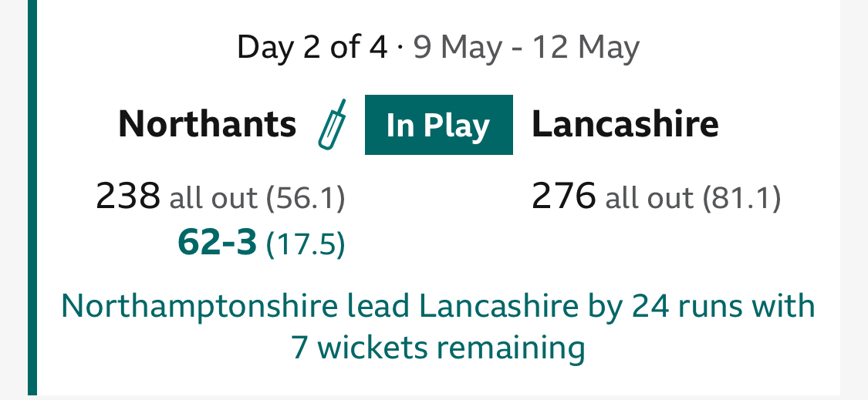Screen dimensions: 868x400
Task: Click the cricket bat batting indicator icon
Action: tap(332, 124)
